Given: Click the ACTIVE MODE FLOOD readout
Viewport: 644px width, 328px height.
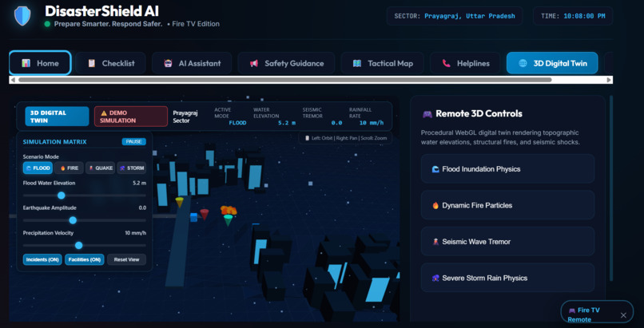Looking at the screenshot, I should [230, 117].
